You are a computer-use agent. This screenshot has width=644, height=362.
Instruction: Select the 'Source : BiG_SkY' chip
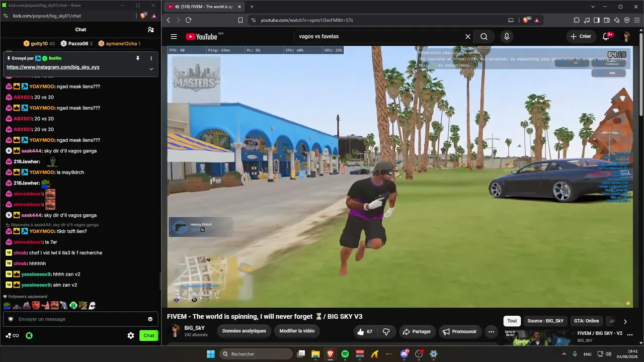point(545,321)
